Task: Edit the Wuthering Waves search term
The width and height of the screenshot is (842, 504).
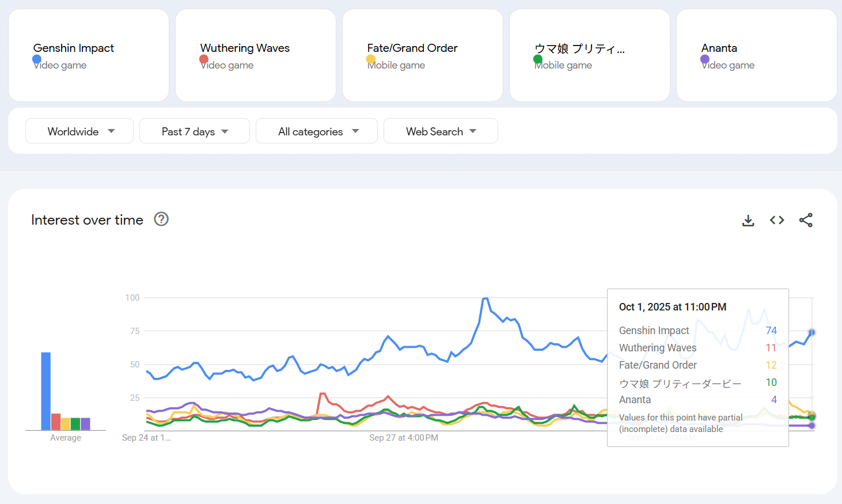Action: pyautogui.click(x=245, y=48)
